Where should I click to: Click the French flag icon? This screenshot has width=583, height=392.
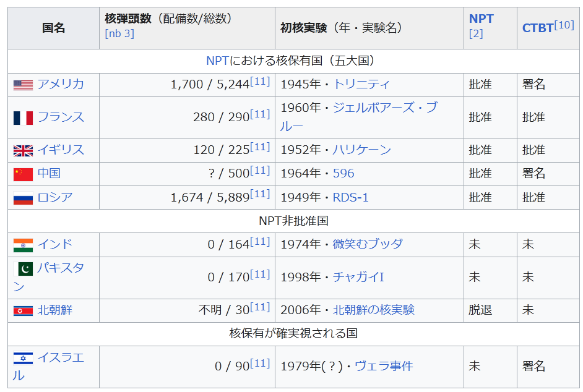pos(23,117)
